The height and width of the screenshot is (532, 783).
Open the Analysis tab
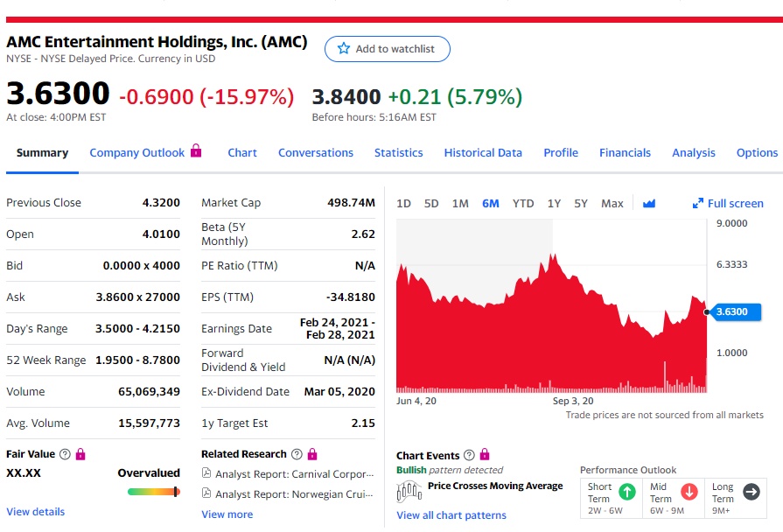coord(694,153)
